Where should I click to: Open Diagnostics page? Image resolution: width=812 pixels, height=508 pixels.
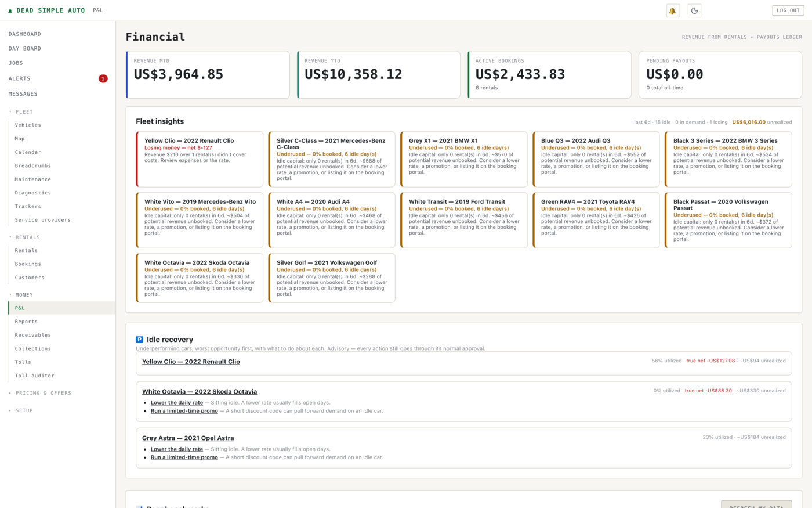tap(61, 193)
